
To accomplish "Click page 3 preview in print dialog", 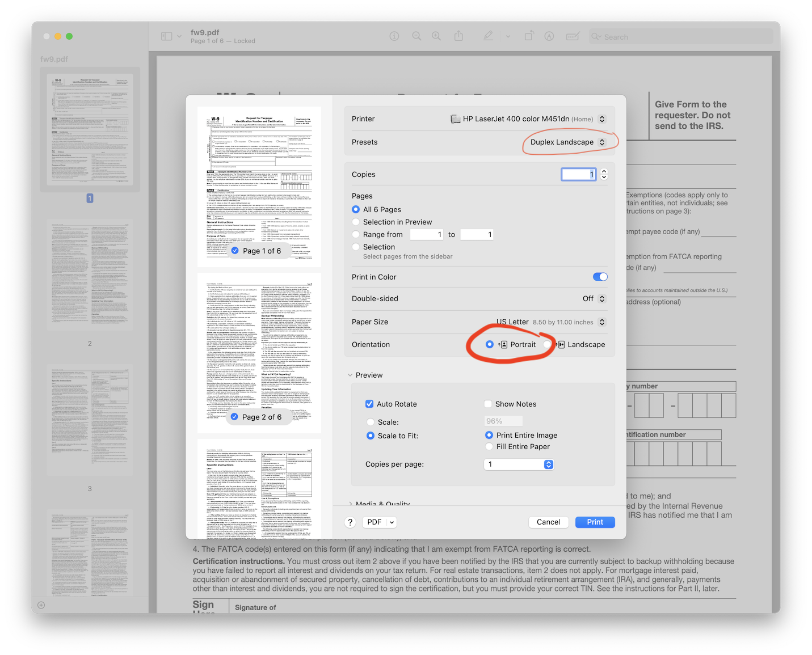I will [x=259, y=489].
